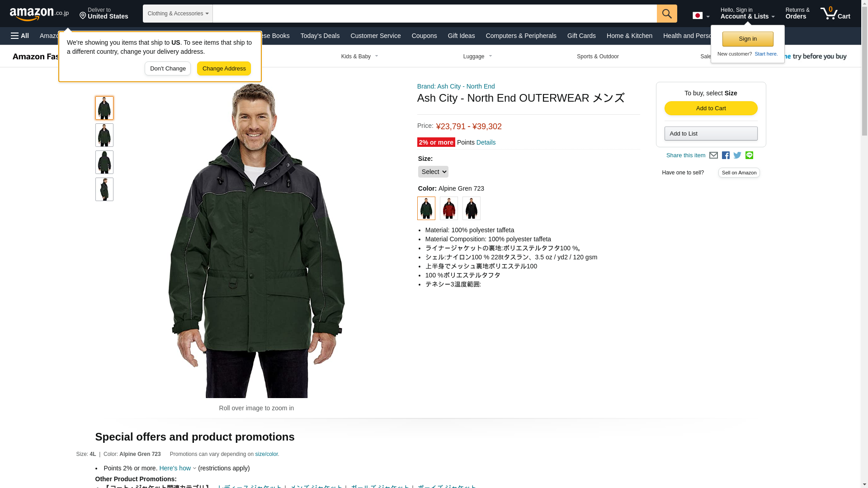Follow the Brand: Ash City - North End link
Image resolution: width=868 pixels, height=488 pixels.
[456, 86]
